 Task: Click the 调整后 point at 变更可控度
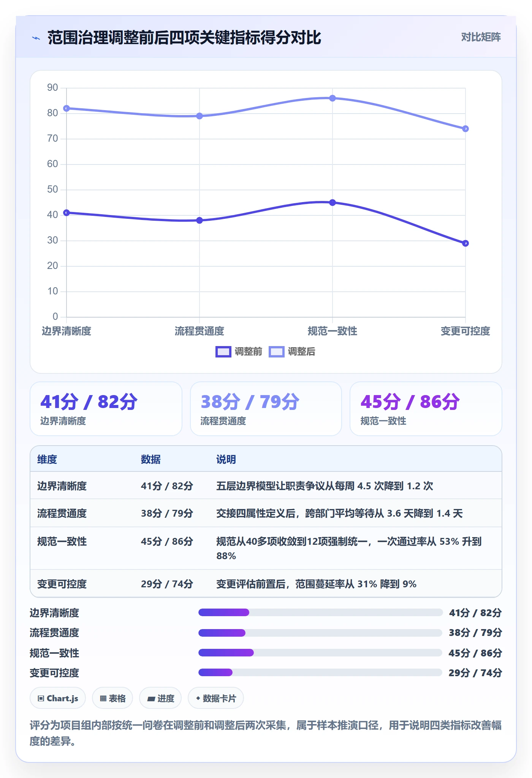click(465, 129)
